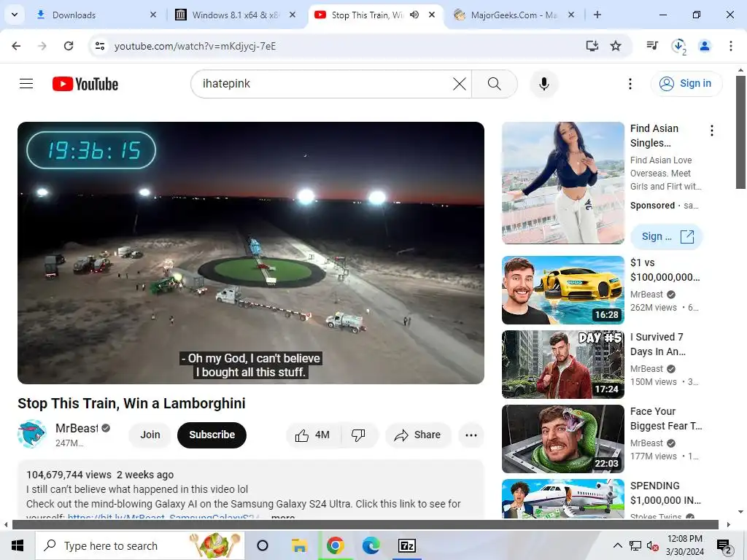Viewport: 747px width, 560px height.
Task: Click the muted volume tray icon
Action: pyautogui.click(x=653, y=546)
